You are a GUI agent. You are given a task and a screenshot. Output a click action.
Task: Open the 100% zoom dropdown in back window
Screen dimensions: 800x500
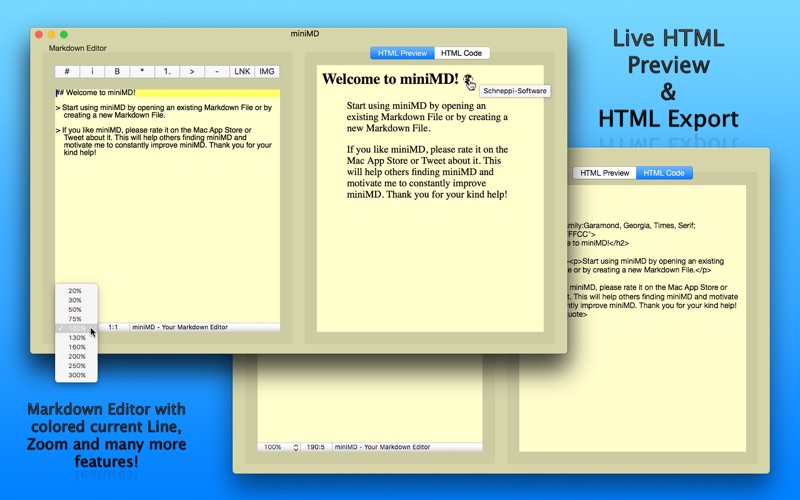279,447
